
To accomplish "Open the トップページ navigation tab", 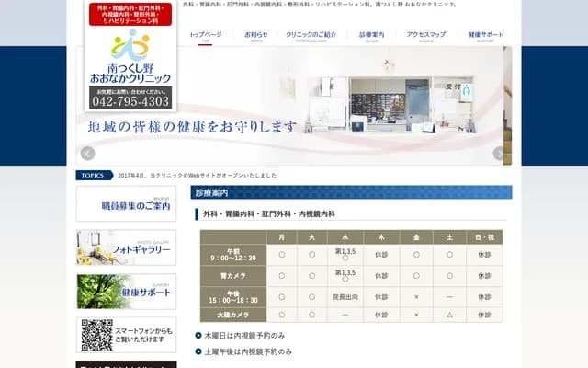I will tap(206, 37).
